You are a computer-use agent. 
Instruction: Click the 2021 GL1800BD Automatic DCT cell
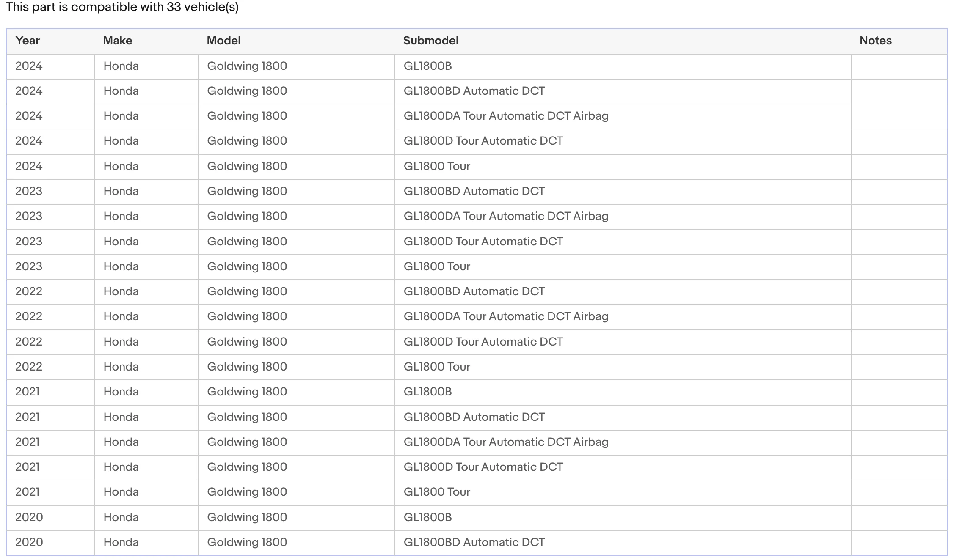(x=623, y=417)
